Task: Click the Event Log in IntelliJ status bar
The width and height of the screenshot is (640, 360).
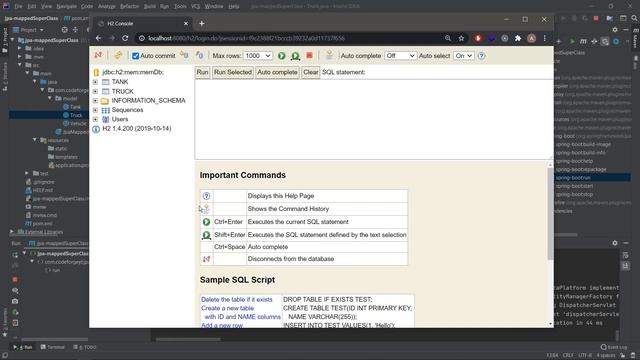Action: pos(614,347)
